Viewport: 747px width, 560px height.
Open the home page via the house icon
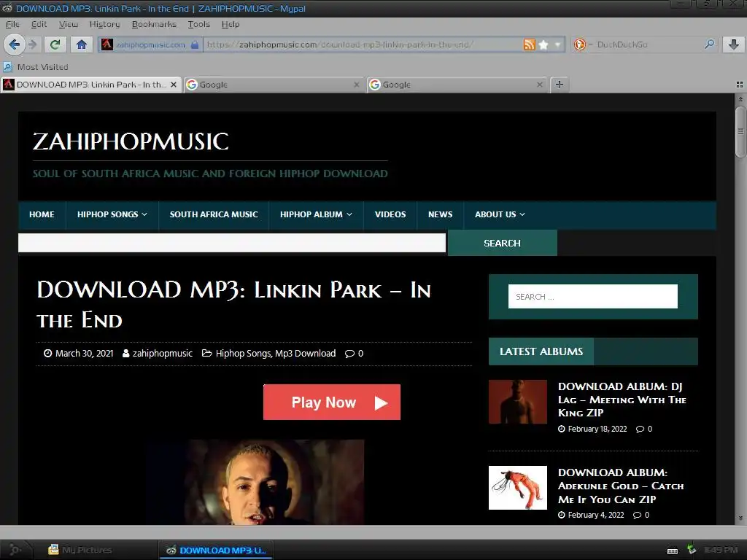tap(82, 44)
